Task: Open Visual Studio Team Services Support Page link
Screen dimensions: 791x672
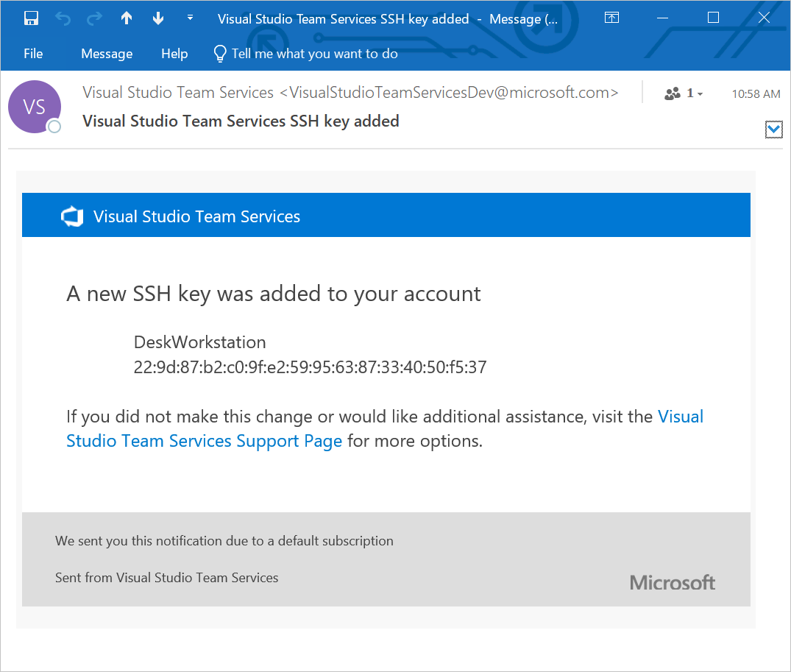Action: pyautogui.click(x=205, y=441)
